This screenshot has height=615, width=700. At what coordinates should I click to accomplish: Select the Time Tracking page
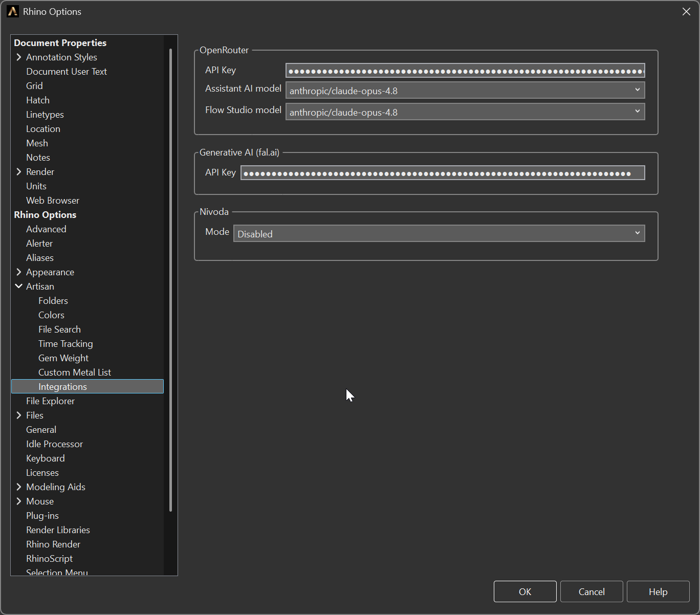[65, 344]
